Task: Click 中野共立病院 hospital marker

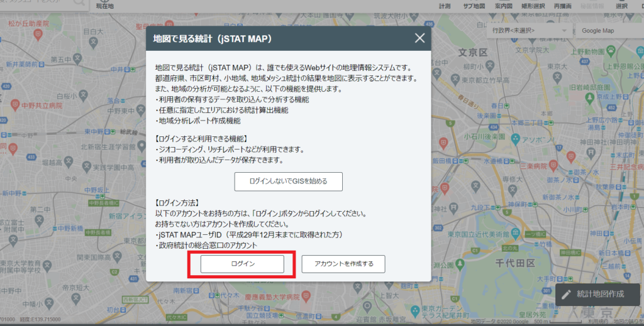Action: click(x=15, y=106)
